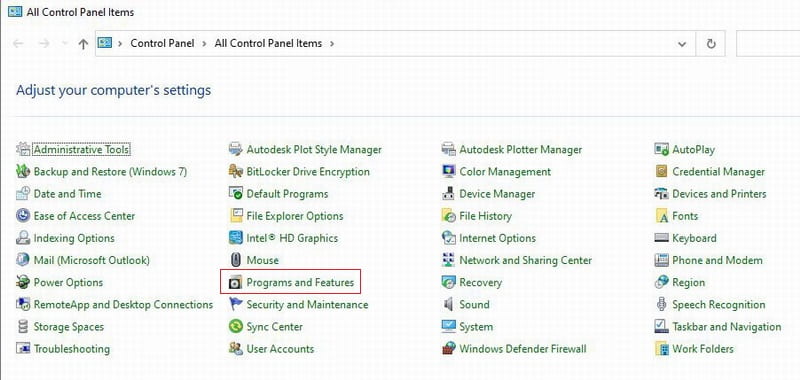Open the Internet Options icon
The height and width of the screenshot is (380, 800).
[x=448, y=238]
